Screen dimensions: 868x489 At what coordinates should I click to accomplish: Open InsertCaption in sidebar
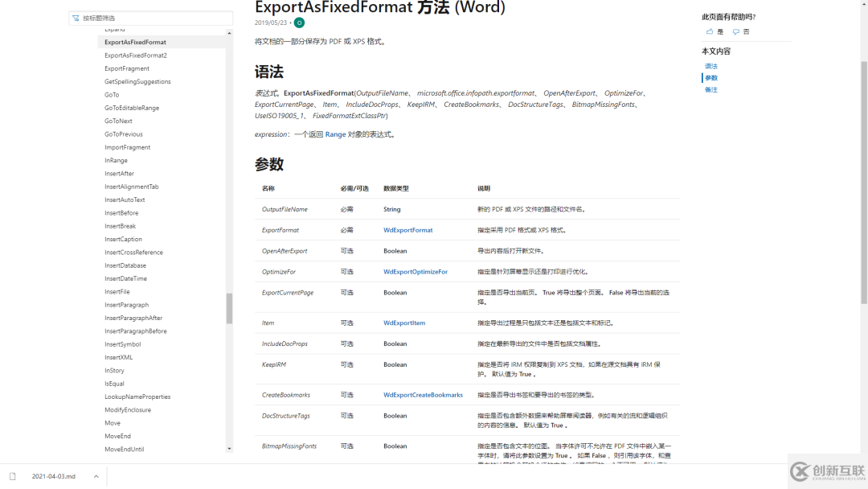click(123, 240)
